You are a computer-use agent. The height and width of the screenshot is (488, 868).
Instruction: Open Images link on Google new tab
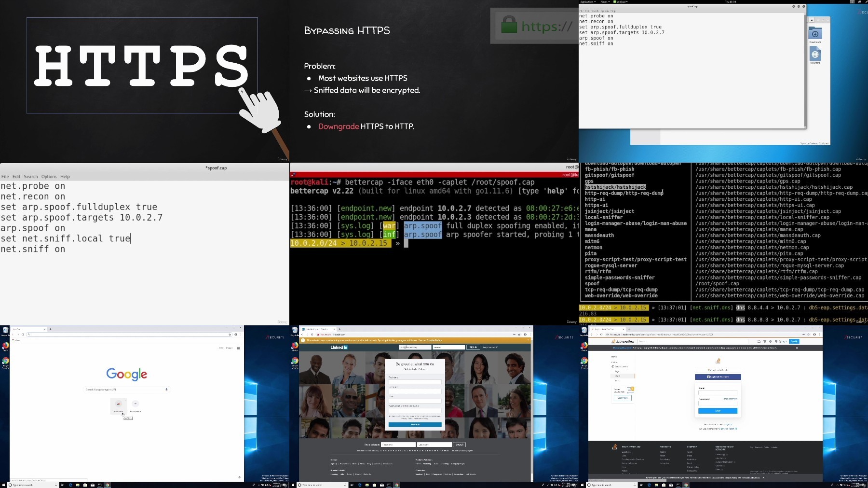coord(229,348)
